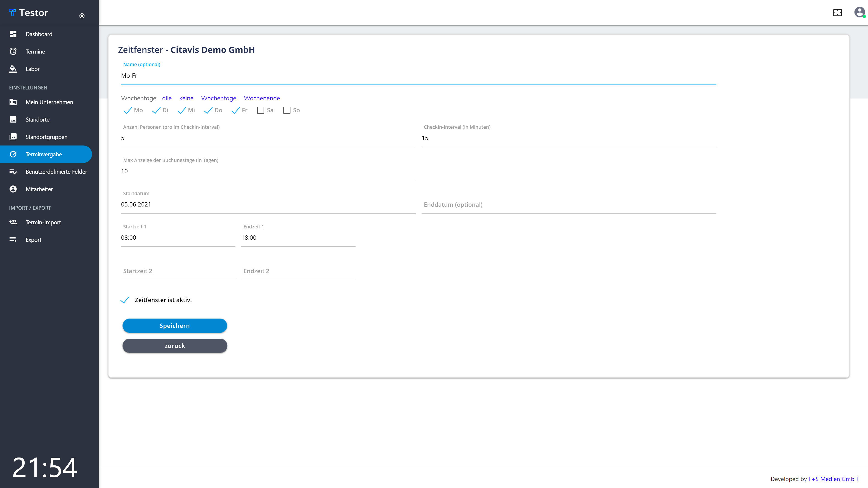Select all weekdays via 'alle' link
Viewport: 868px width, 488px height.
[167, 98]
